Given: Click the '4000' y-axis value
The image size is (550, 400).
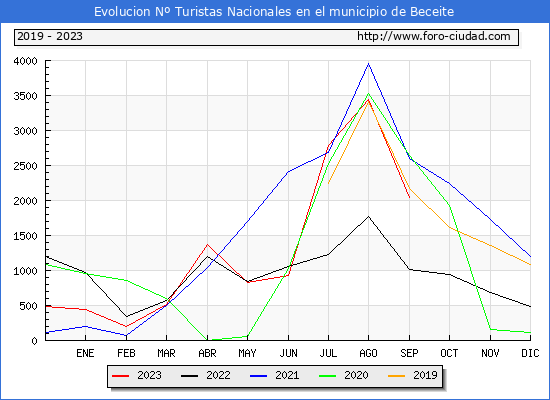Looking at the screenshot, I should pos(25,61).
